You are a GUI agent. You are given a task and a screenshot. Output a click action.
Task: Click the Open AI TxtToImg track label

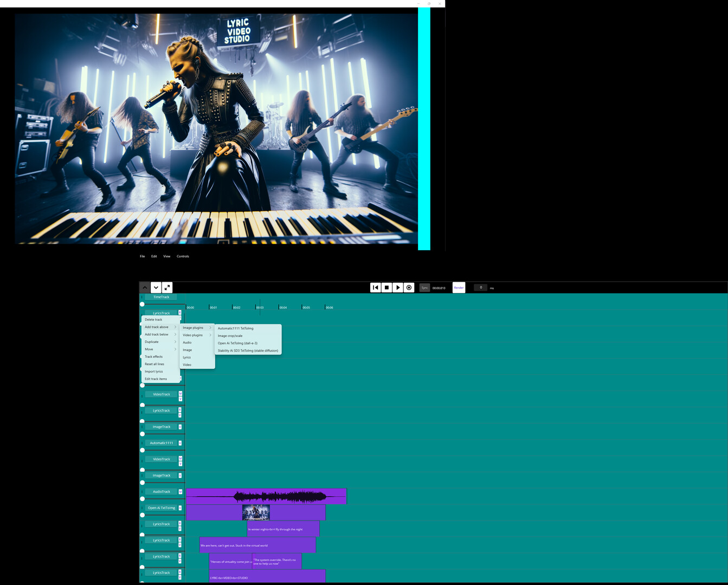pos(162,508)
